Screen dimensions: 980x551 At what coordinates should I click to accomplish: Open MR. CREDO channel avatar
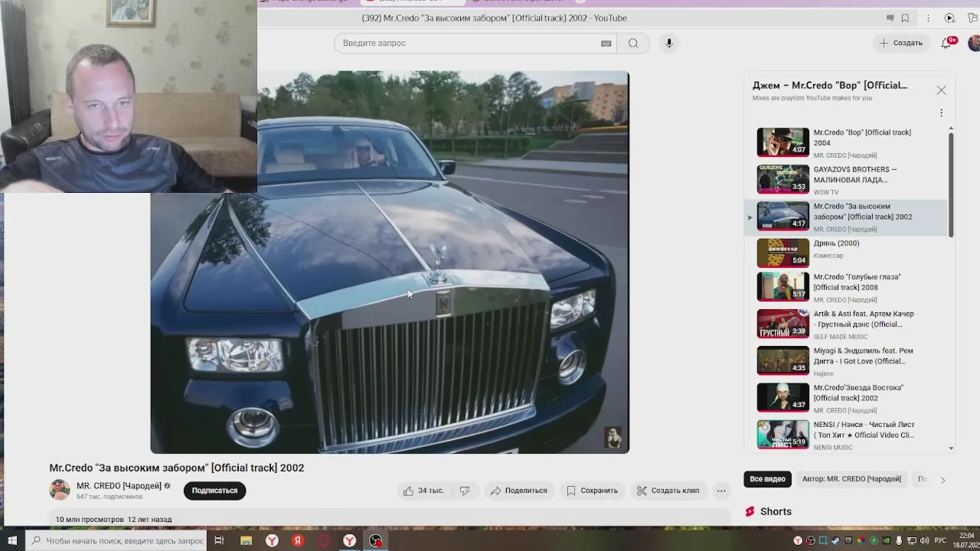point(60,490)
